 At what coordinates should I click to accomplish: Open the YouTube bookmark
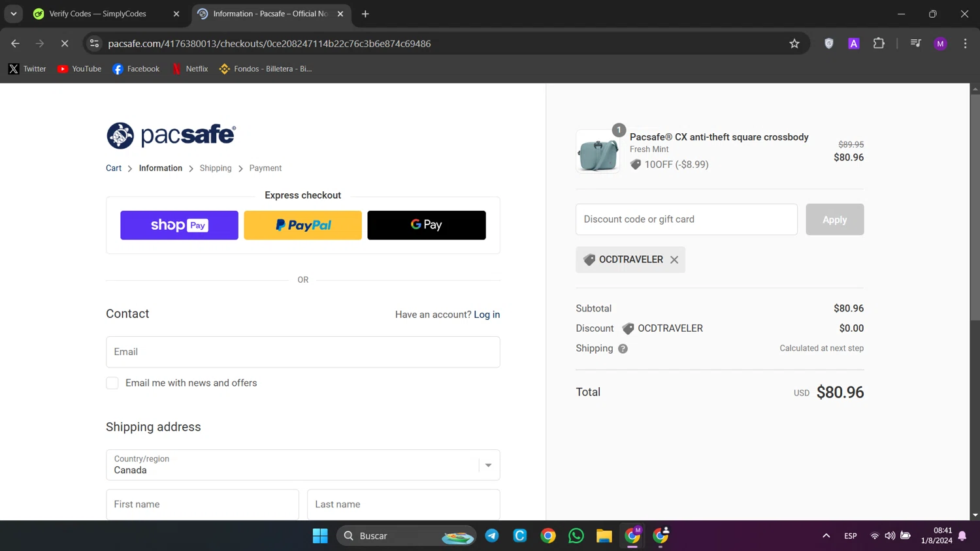[x=79, y=69]
